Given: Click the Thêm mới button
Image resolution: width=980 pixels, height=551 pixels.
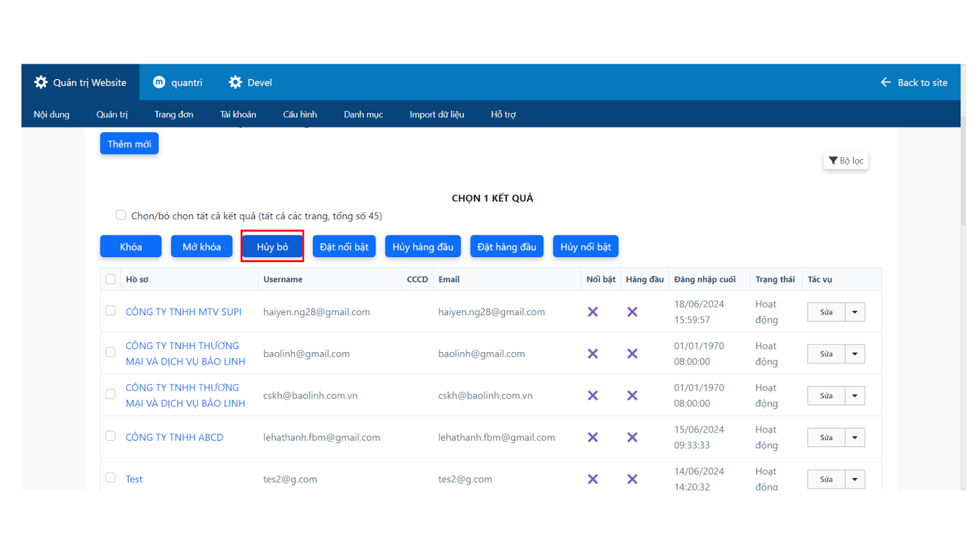Looking at the screenshot, I should tap(129, 144).
